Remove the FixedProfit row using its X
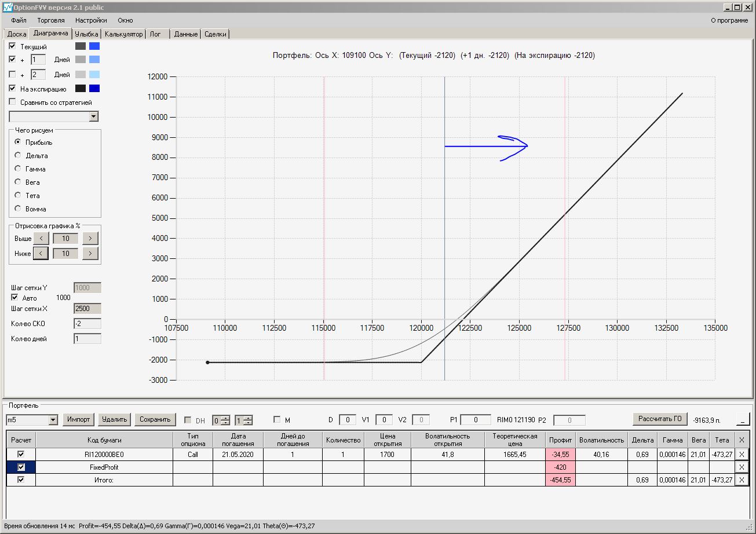Viewport: 756px width, 534px height. (742, 467)
